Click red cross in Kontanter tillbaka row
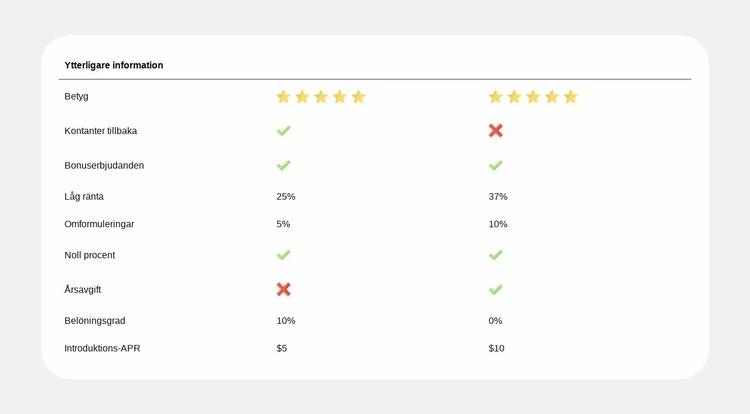Screen dimensions: 750x414 (x=496, y=131)
